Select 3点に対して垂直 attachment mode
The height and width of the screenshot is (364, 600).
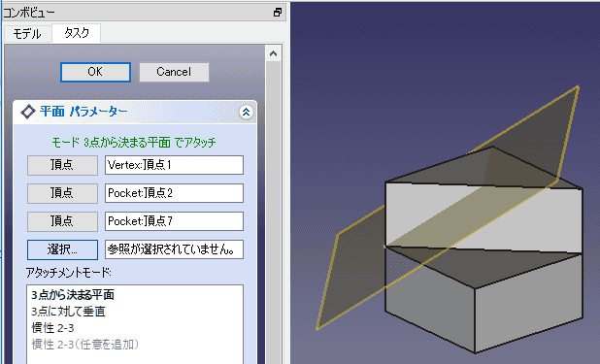tap(68, 312)
